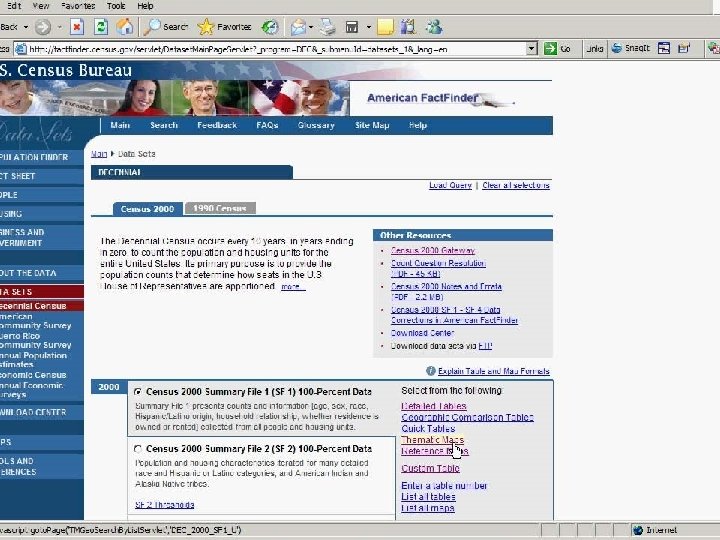Open Geographic Comparison Tables link
Image resolution: width=720 pixels, height=540 pixels.
click(467, 417)
